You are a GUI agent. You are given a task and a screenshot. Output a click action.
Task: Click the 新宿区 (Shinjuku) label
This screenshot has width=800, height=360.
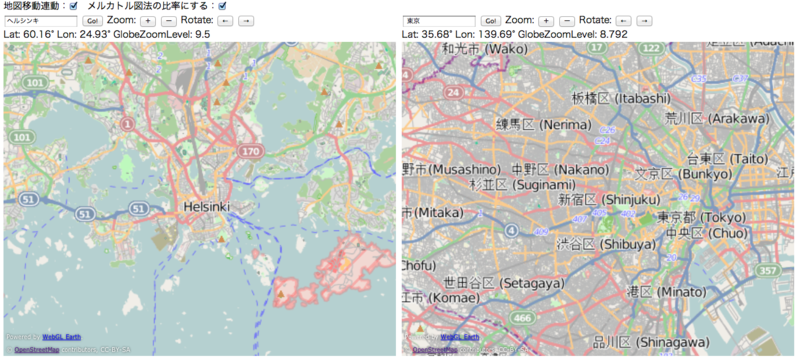(609, 199)
